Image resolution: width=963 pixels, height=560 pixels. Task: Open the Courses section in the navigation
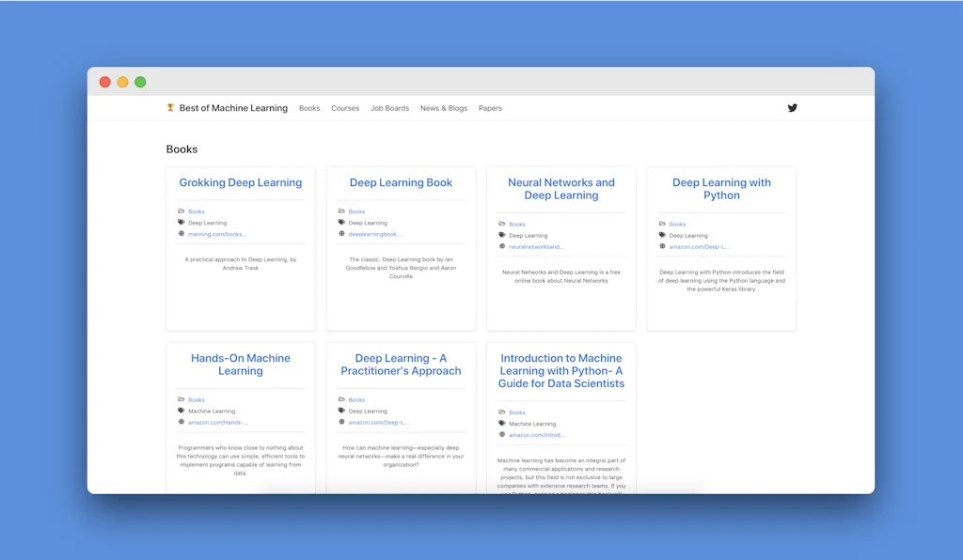345,108
